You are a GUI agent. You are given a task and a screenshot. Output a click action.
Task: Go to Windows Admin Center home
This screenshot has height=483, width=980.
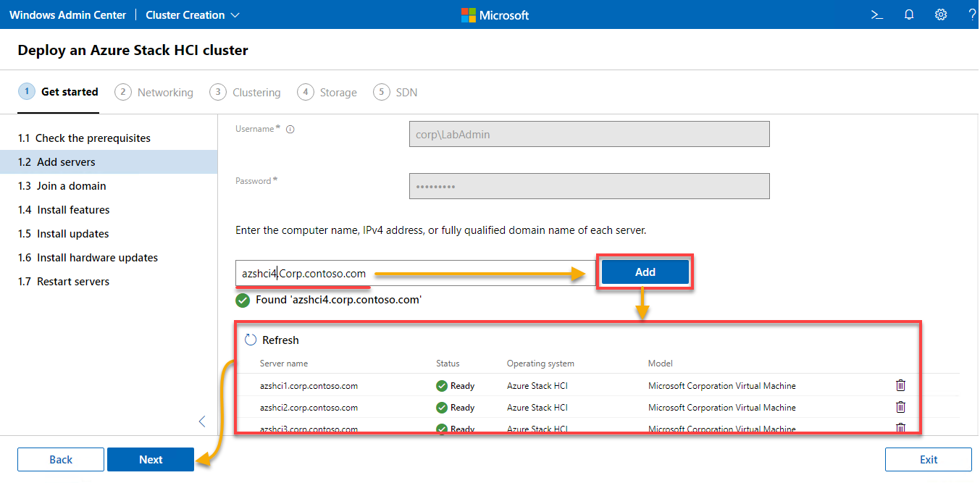(68, 15)
